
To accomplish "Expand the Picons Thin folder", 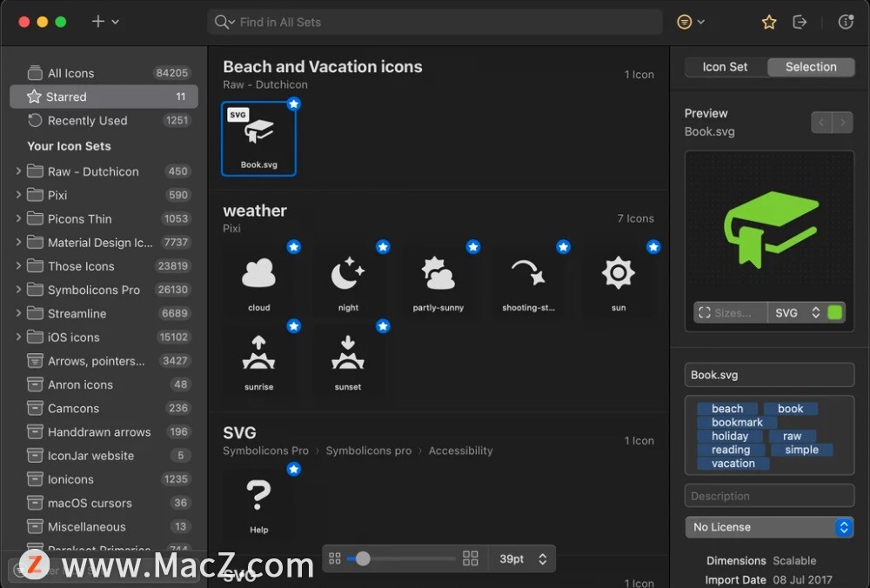I will tap(18, 218).
